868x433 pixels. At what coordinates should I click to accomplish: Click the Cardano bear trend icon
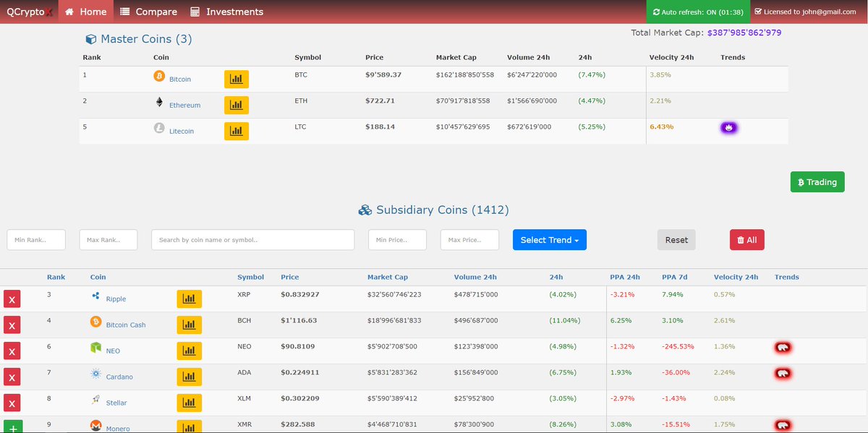[x=783, y=374]
